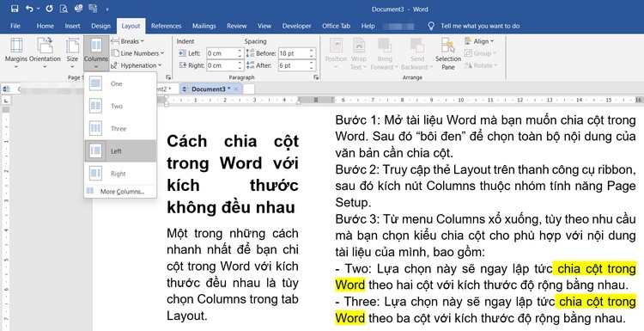Open the Help tab
The height and width of the screenshot is (331, 644).
(x=368, y=26)
